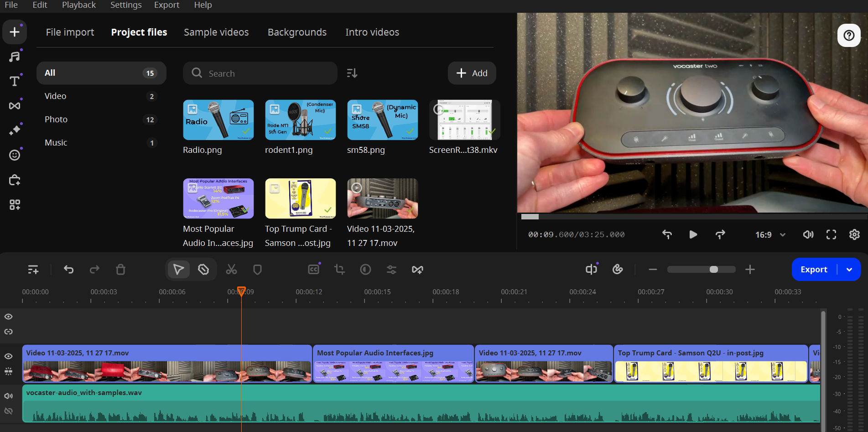
Task: Open the Color adjustments tool
Action: tap(365, 270)
